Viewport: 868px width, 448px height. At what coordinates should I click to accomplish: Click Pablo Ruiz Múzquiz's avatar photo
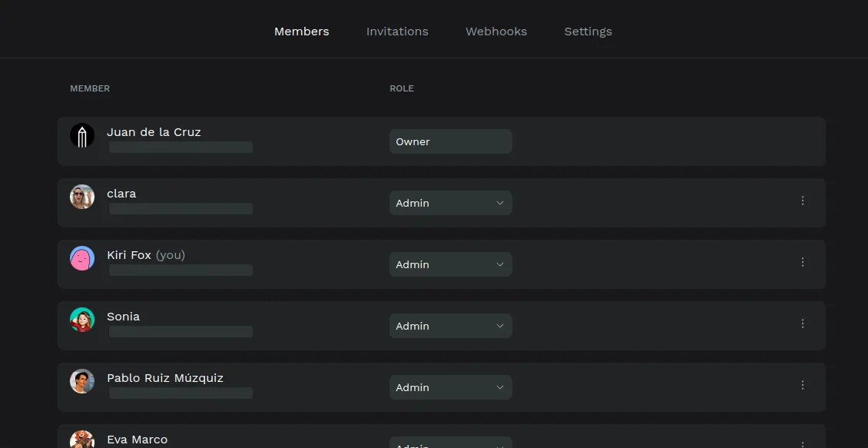[x=82, y=382]
